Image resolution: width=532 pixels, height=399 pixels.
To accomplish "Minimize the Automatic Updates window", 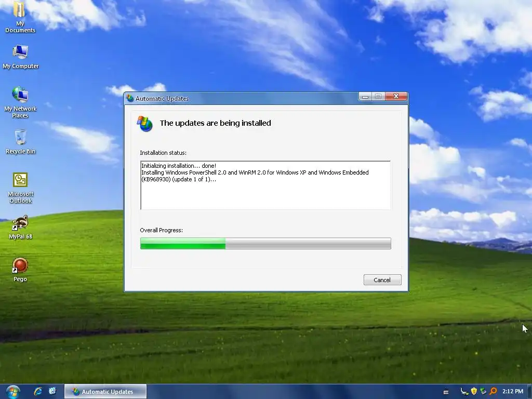I will (365, 97).
